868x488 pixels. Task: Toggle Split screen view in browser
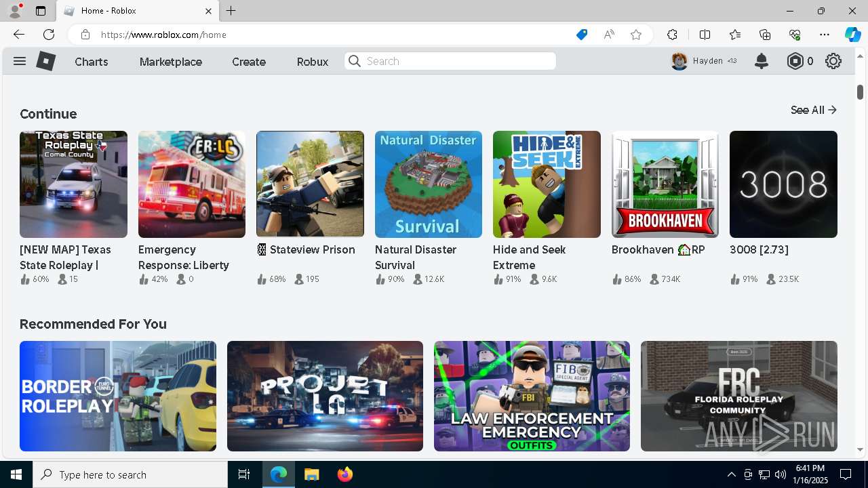[705, 35]
